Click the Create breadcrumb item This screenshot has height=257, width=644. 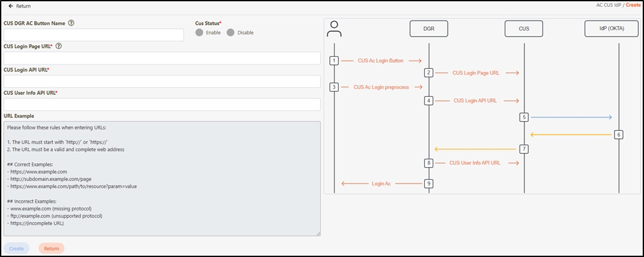pos(632,4)
